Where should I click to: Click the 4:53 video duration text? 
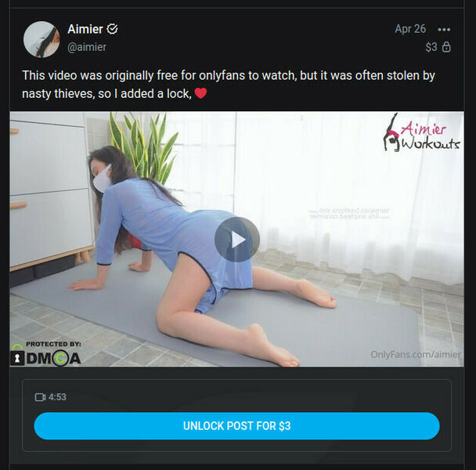[57, 397]
